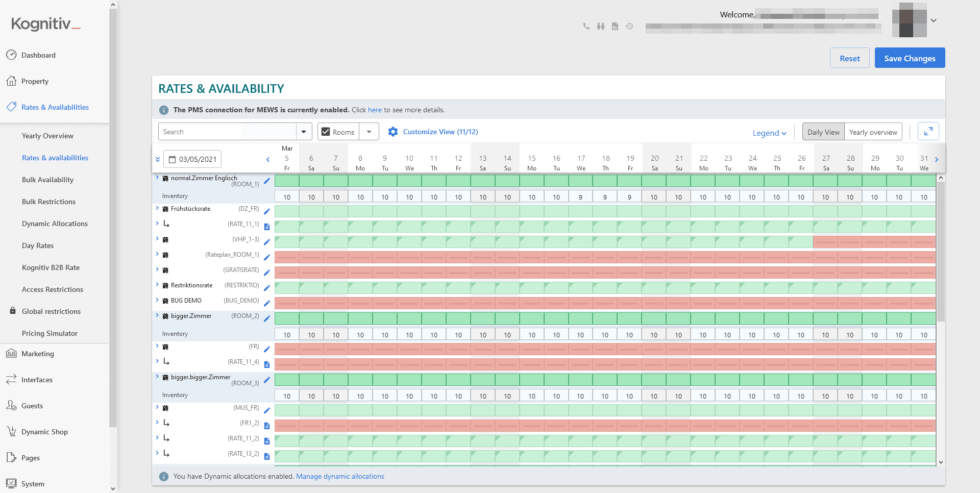Expand the Frühstücksrate row
The image size is (980, 493).
(x=157, y=208)
